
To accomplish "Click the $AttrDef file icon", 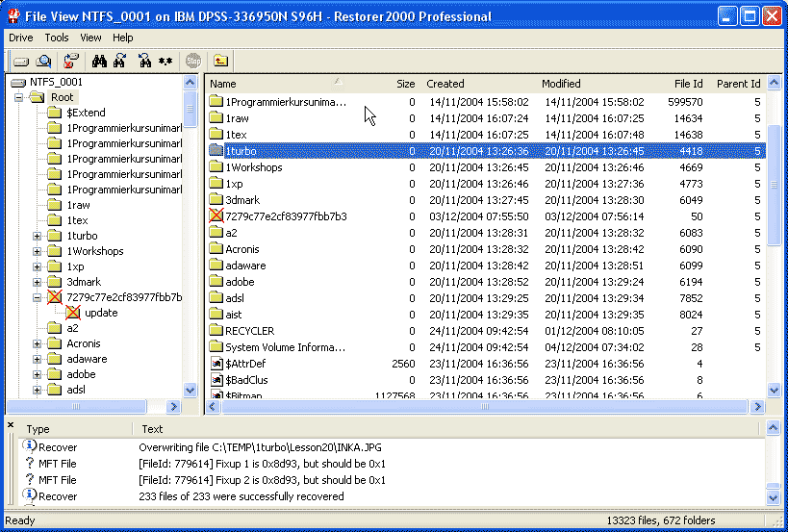I will [216, 364].
